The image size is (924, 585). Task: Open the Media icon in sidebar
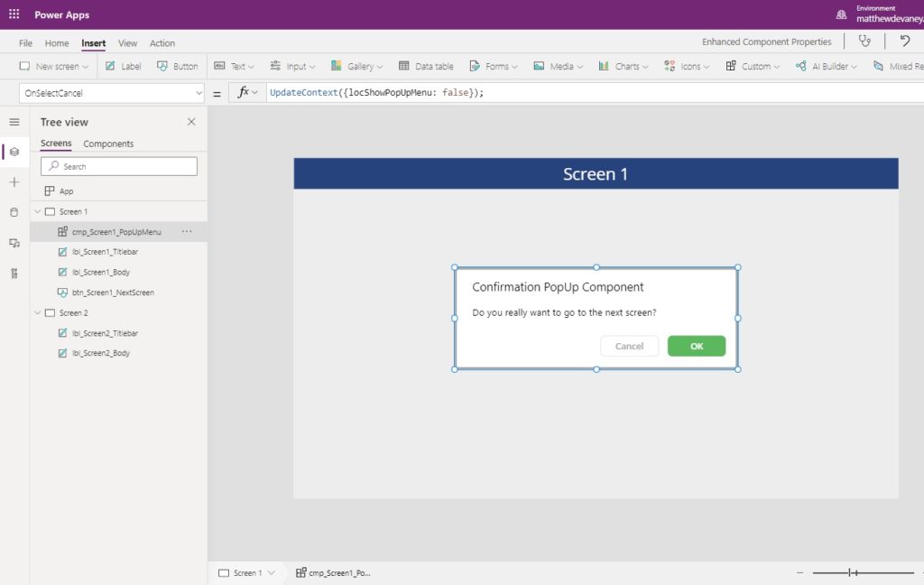tap(14, 243)
